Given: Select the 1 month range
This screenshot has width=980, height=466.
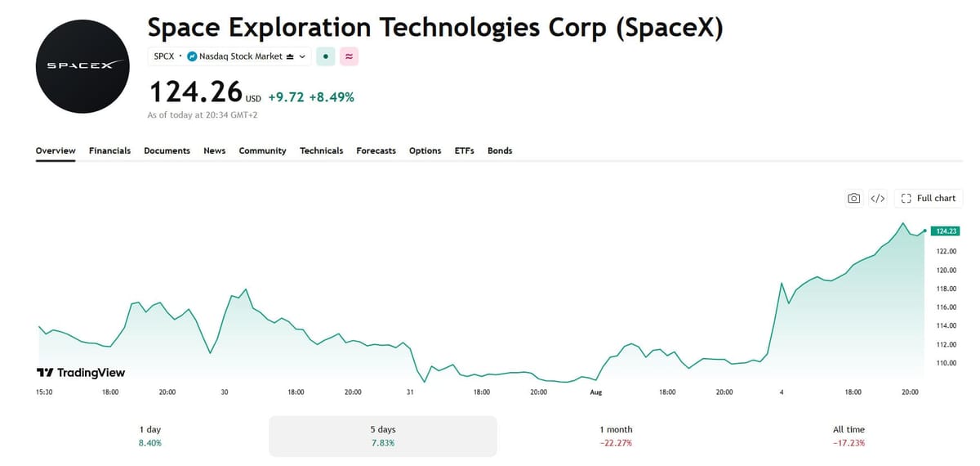Looking at the screenshot, I should coord(616,436).
